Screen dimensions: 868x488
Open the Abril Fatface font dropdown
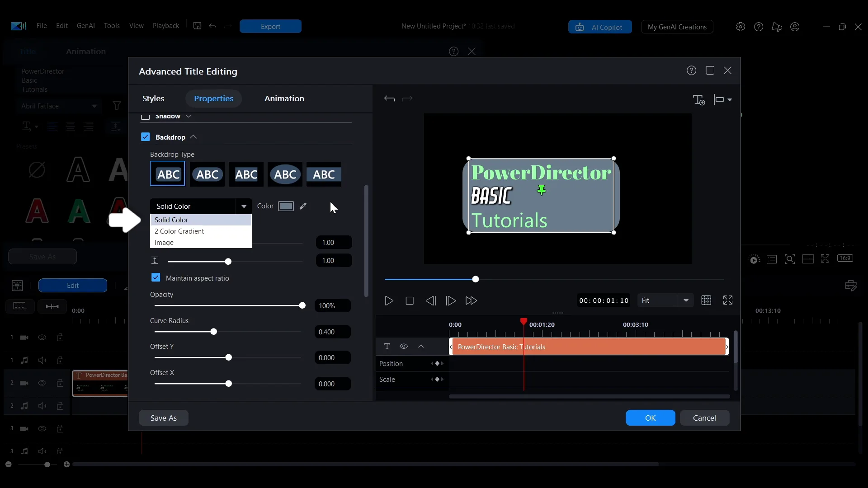[x=59, y=106]
